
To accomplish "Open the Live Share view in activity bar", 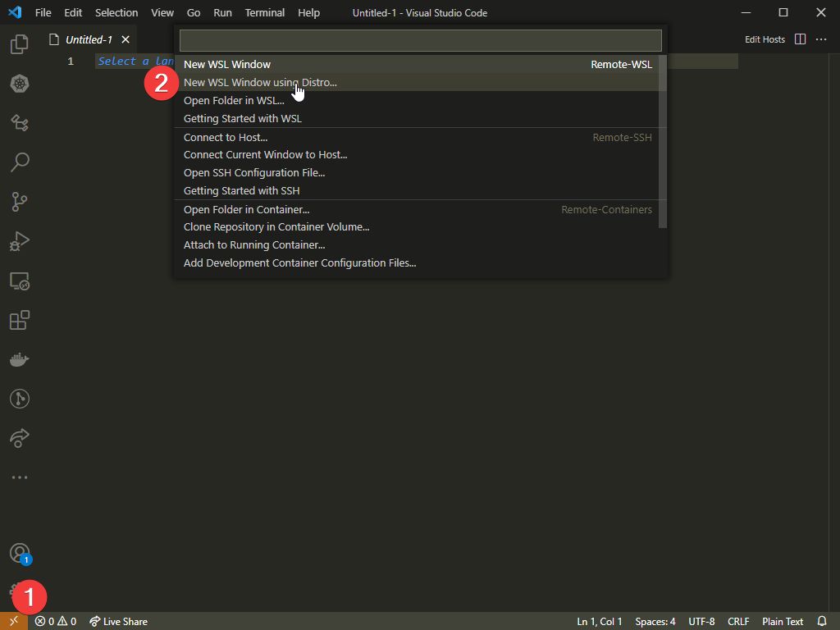I will click(x=20, y=438).
